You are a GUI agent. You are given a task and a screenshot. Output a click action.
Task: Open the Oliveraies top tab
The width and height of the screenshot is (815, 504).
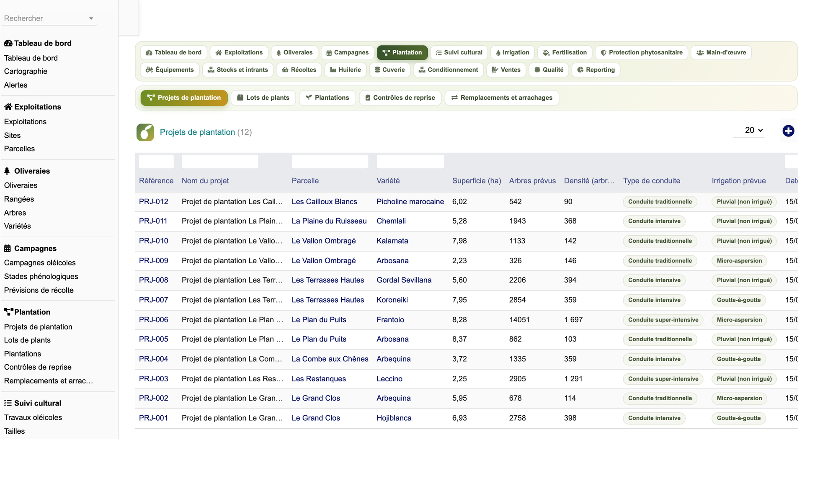[294, 53]
